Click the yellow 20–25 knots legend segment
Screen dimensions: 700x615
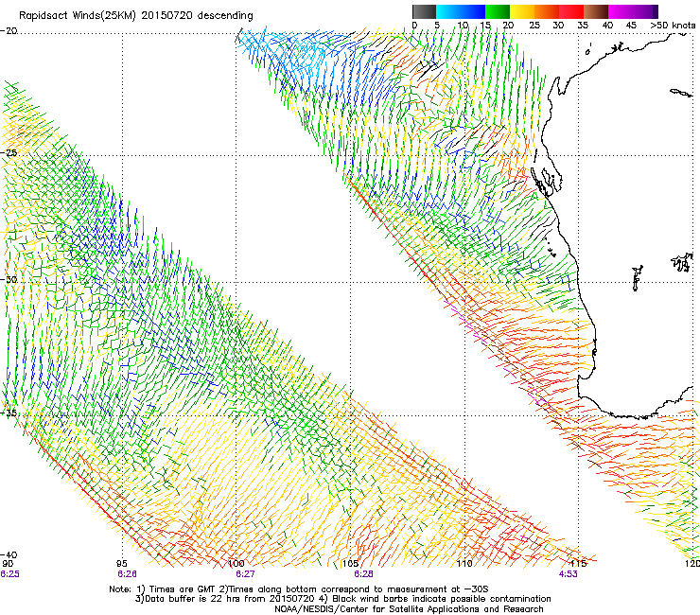522,11
